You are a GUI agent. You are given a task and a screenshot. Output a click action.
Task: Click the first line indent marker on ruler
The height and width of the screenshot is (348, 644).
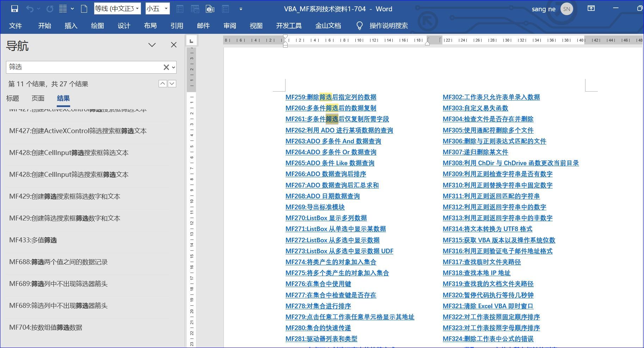pos(285,37)
